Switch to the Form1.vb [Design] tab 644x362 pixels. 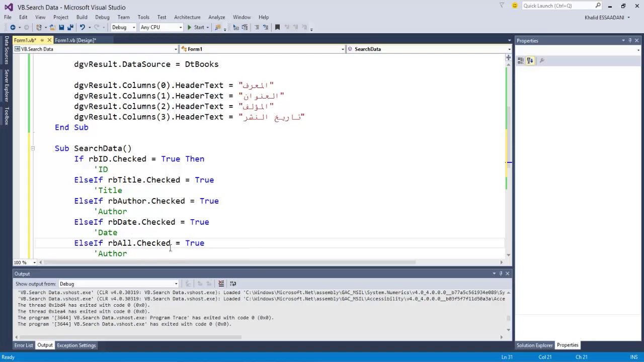pos(75,40)
